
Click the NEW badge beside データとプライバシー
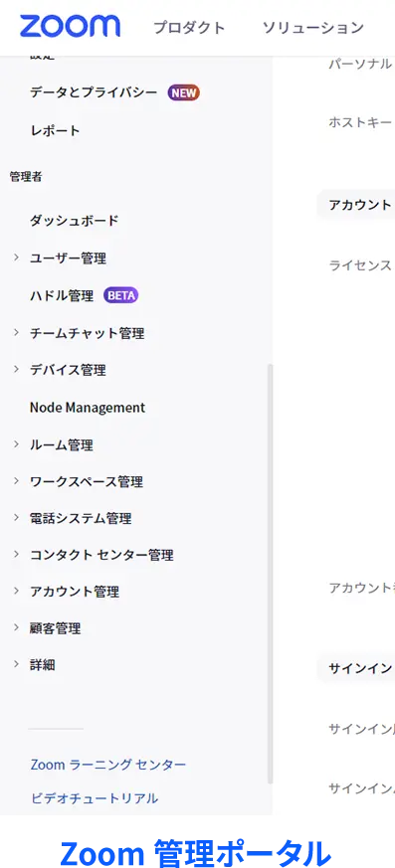[x=184, y=93]
